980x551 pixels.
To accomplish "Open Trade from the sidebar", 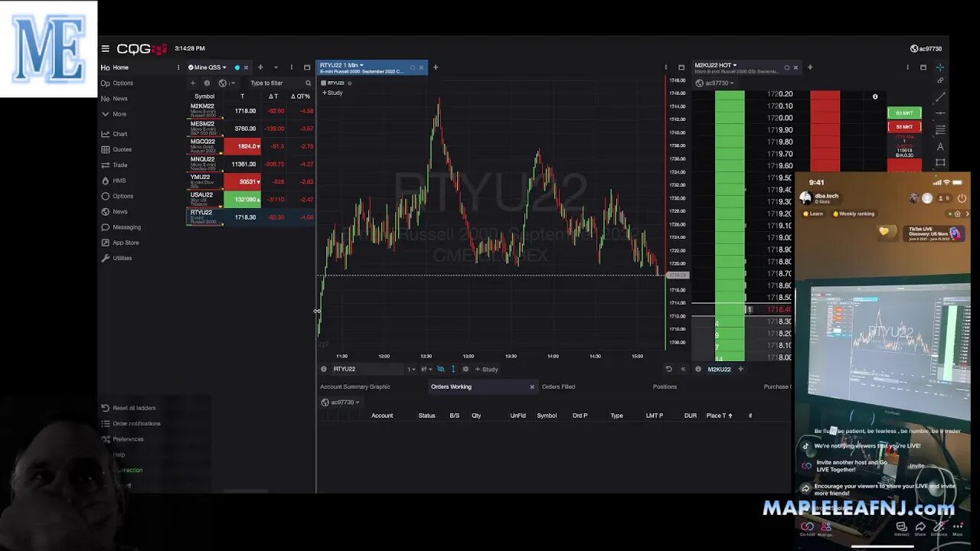I will [115, 165].
